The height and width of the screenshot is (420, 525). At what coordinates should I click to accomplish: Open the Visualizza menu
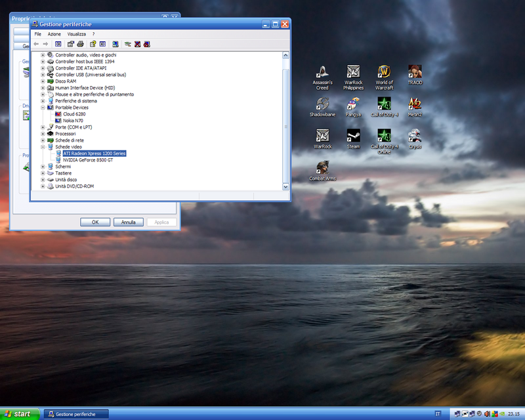tap(76, 34)
